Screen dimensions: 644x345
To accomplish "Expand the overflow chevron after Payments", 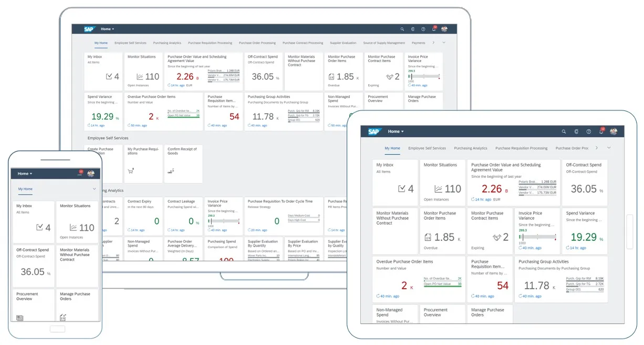I will (433, 43).
